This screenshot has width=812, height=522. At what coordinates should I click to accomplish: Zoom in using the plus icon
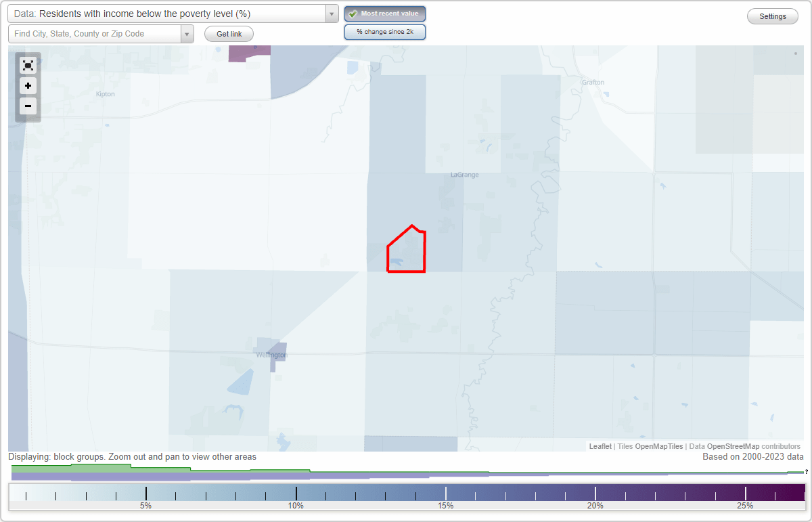[x=28, y=85]
